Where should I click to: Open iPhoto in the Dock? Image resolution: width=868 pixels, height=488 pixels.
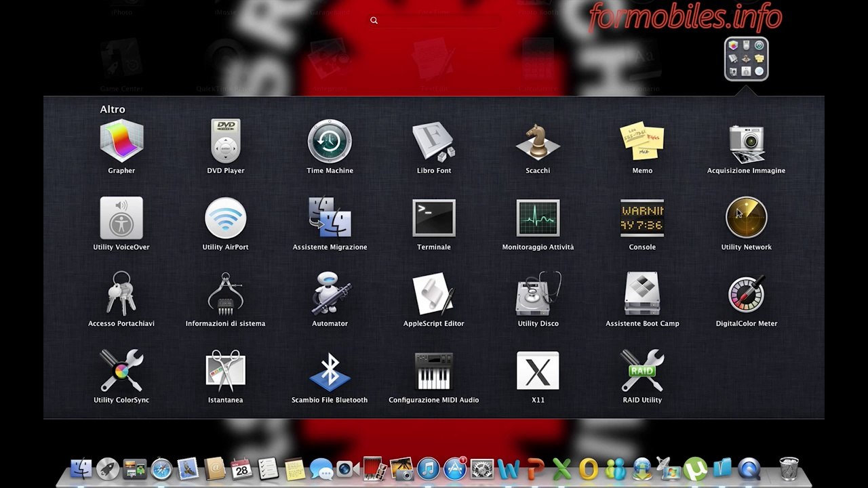pos(401,468)
